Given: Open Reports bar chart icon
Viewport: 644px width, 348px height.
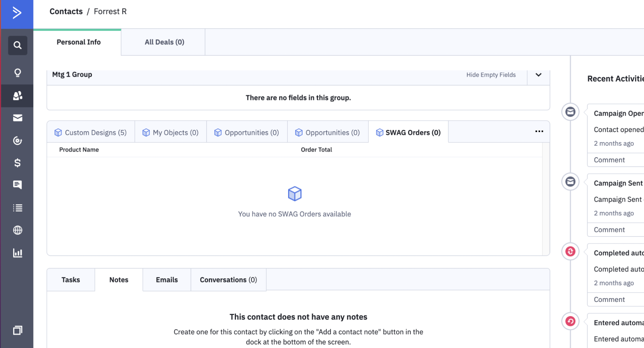Looking at the screenshot, I should [17, 253].
